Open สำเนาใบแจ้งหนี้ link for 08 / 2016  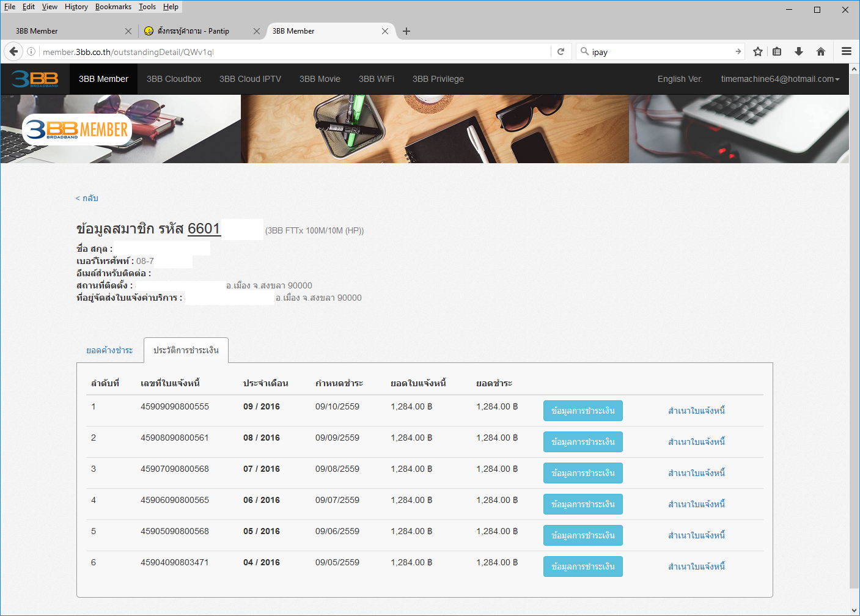(696, 442)
